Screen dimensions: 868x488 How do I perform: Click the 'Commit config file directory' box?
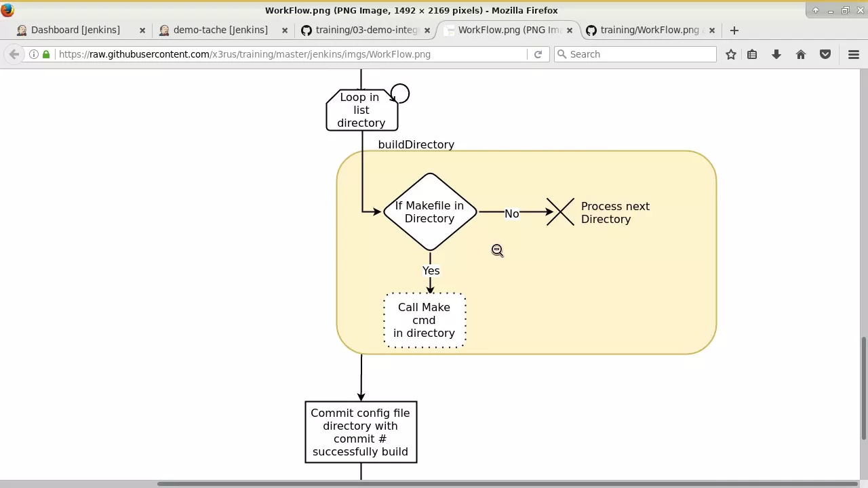[x=361, y=432]
